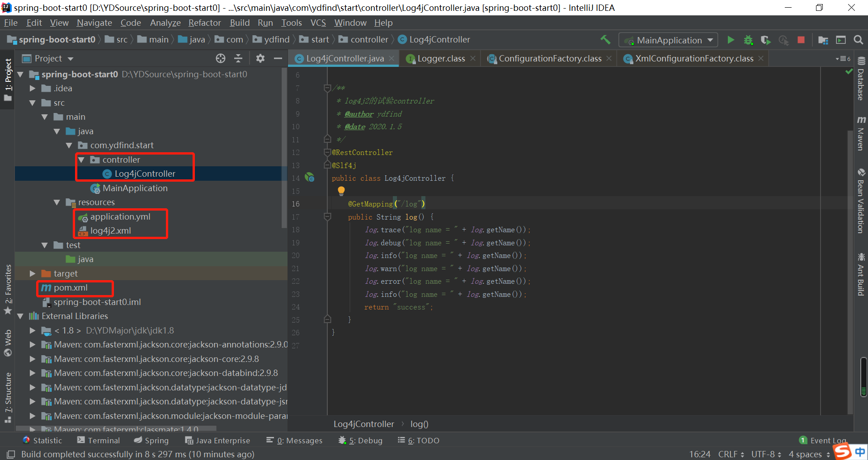The height and width of the screenshot is (460, 868).
Task: Open the Structure tool window
Action: pos(8,397)
